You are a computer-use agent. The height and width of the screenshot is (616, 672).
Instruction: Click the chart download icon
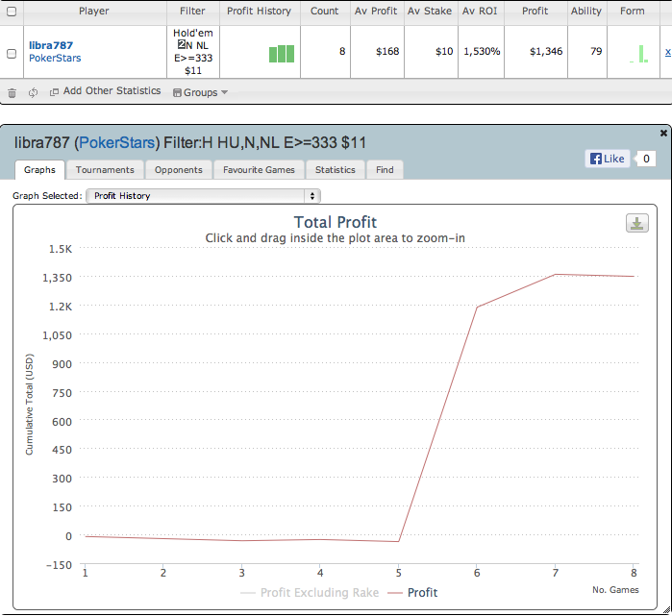click(x=636, y=223)
